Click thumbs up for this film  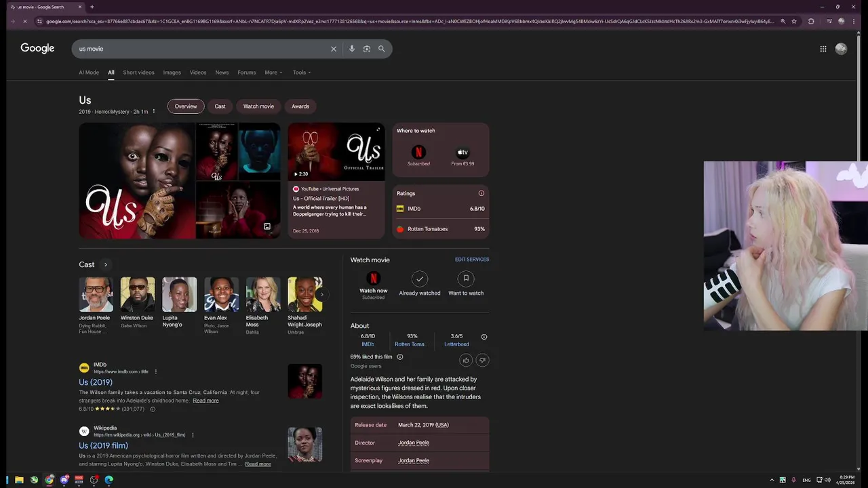466,360
